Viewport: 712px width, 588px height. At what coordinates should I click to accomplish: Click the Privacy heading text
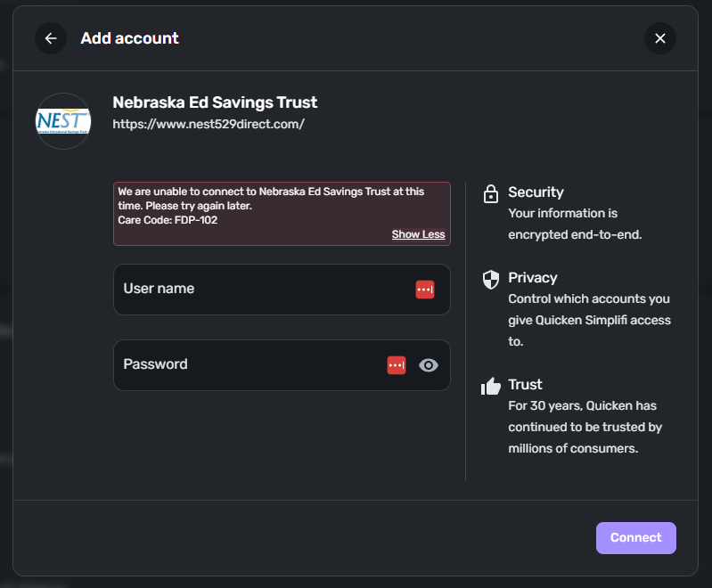click(532, 278)
